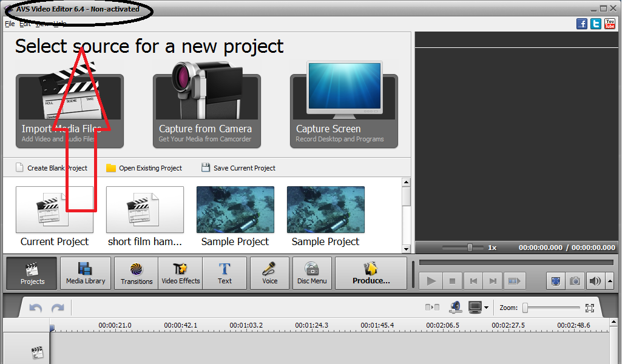
Task: Open the YouTube icon
Action: [610, 24]
